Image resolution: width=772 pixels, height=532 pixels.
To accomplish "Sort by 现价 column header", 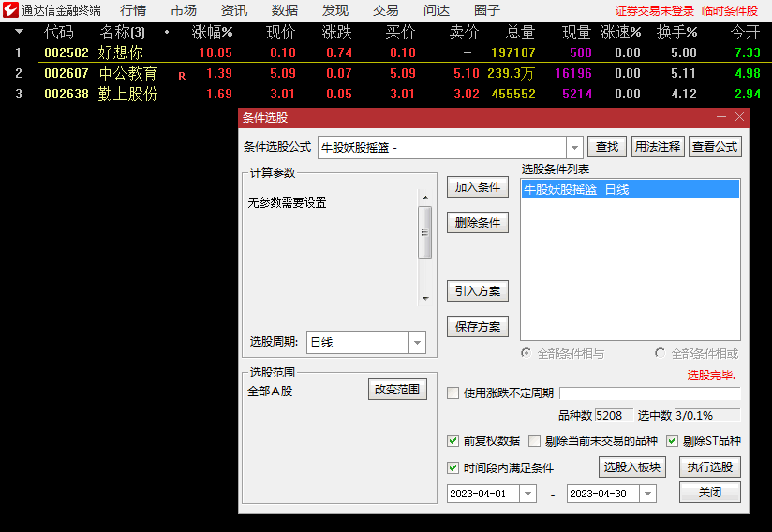I will coord(281,33).
